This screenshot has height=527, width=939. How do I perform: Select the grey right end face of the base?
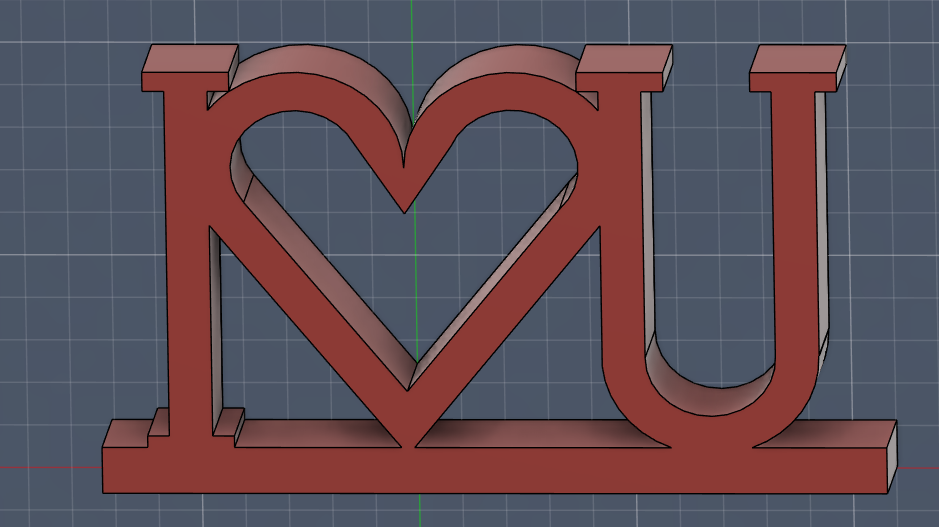coord(892,457)
